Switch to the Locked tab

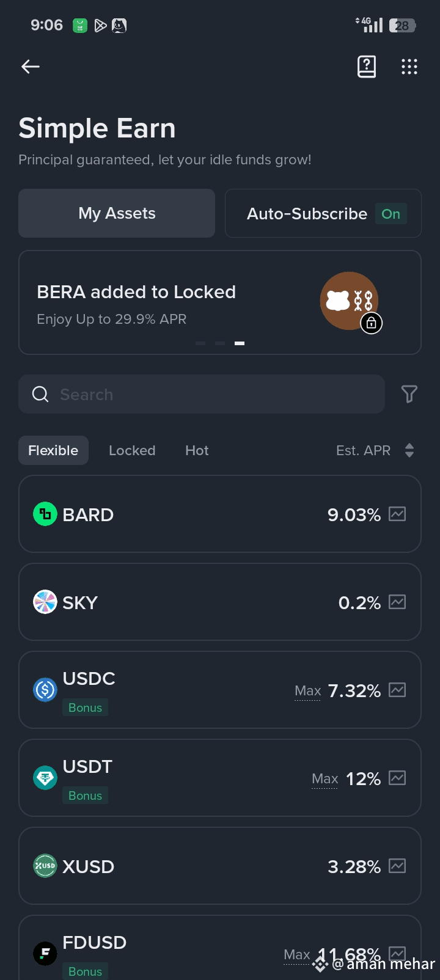tap(132, 450)
